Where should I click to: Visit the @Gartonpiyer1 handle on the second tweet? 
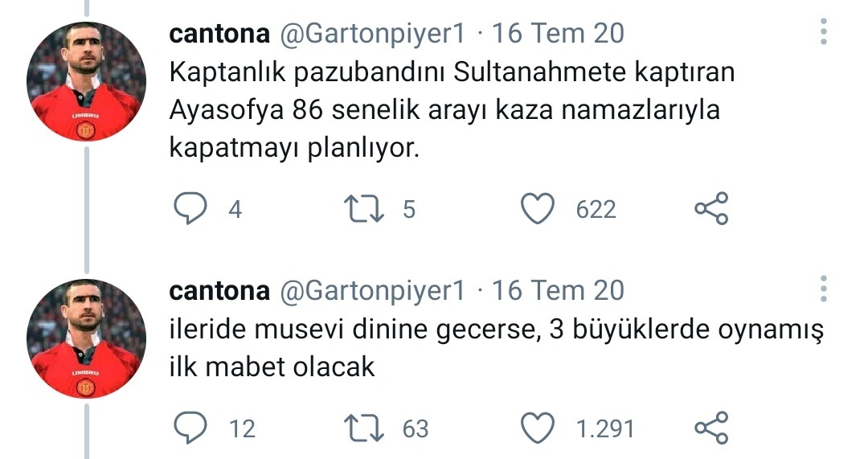tap(371, 290)
